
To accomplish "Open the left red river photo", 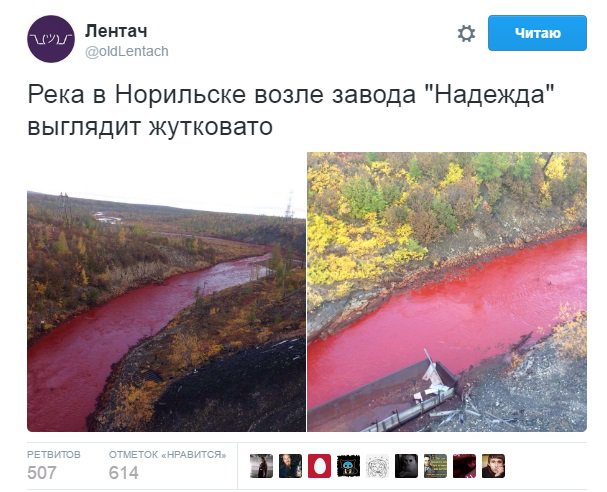I will (166, 292).
